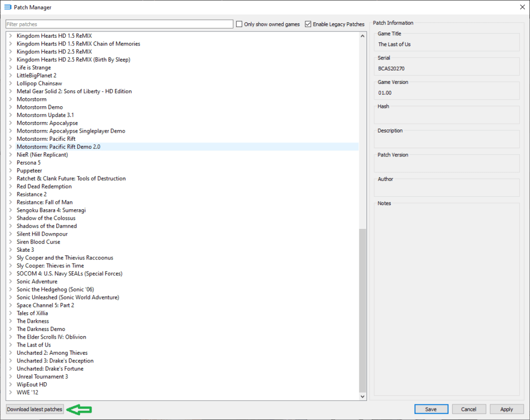Expand Tales of Xillia patches

(10, 313)
